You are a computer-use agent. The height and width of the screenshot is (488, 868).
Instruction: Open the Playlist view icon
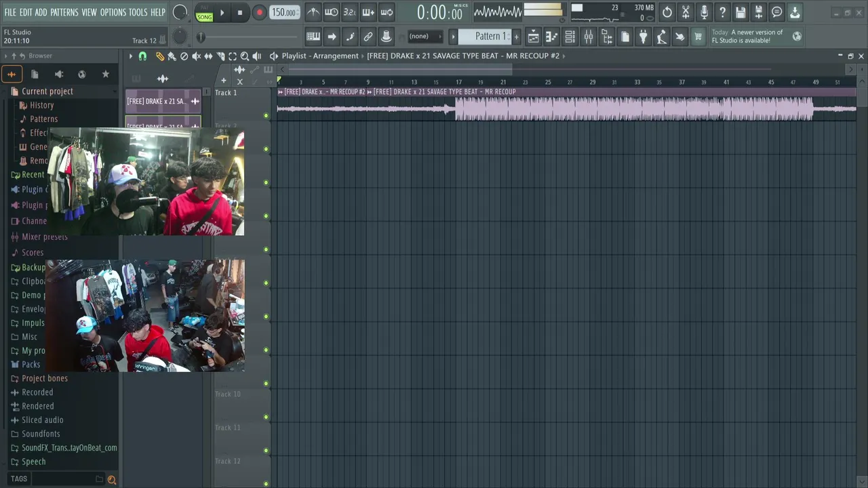(534, 37)
